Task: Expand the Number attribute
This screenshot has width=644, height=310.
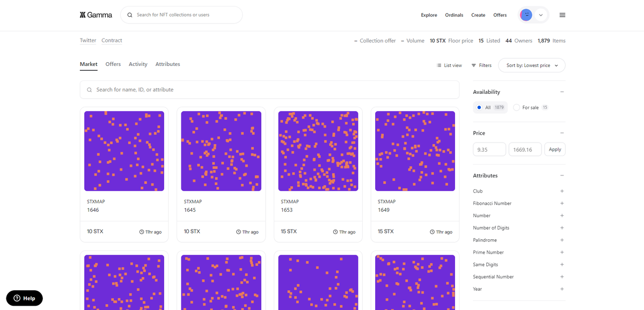Action: tap(562, 216)
